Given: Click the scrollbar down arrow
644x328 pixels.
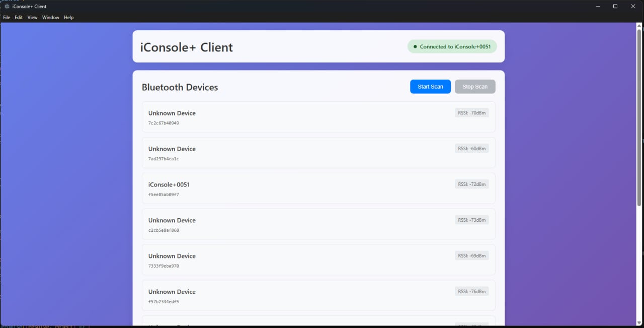Looking at the screenshot, I should [639, 322].
